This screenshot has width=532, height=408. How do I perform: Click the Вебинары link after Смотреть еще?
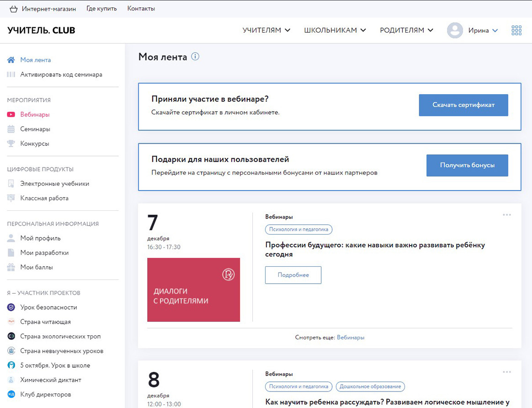351,338
